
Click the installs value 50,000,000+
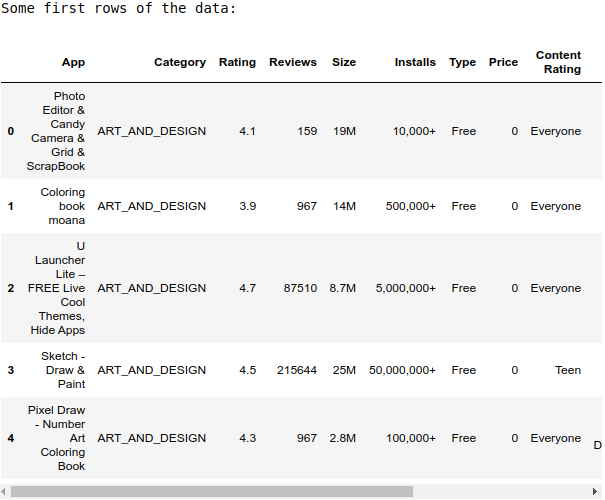(x=402, y=370)
